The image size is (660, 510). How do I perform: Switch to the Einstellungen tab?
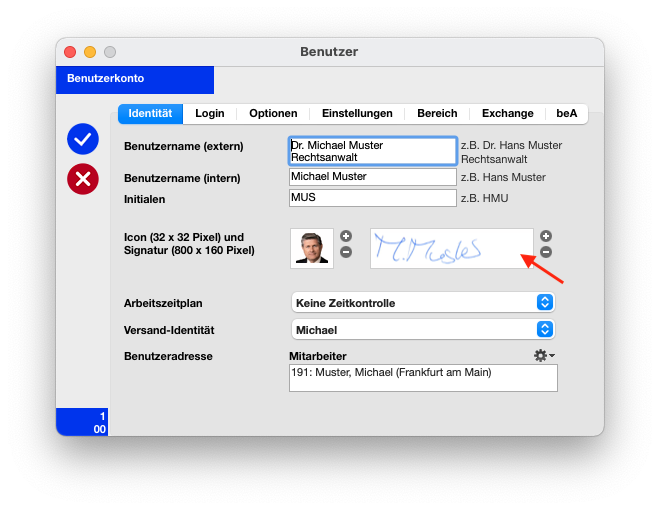[357, 114]
